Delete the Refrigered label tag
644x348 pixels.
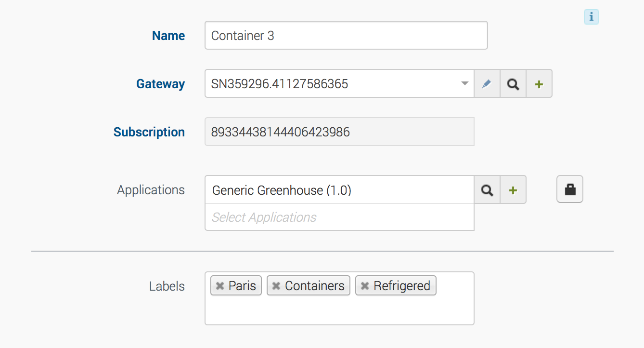pos(365,286)
